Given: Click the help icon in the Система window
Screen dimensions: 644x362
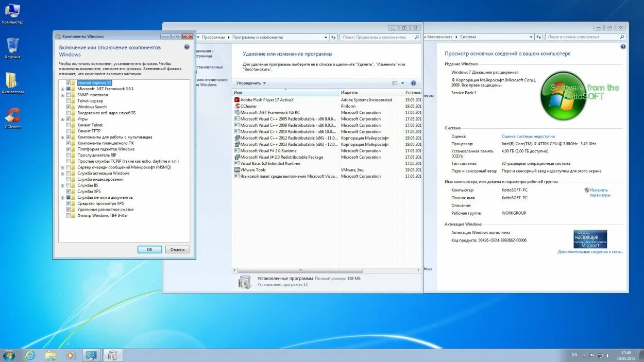Looking at the screenshot, I should pyautogui.click(x=623, y=46).
